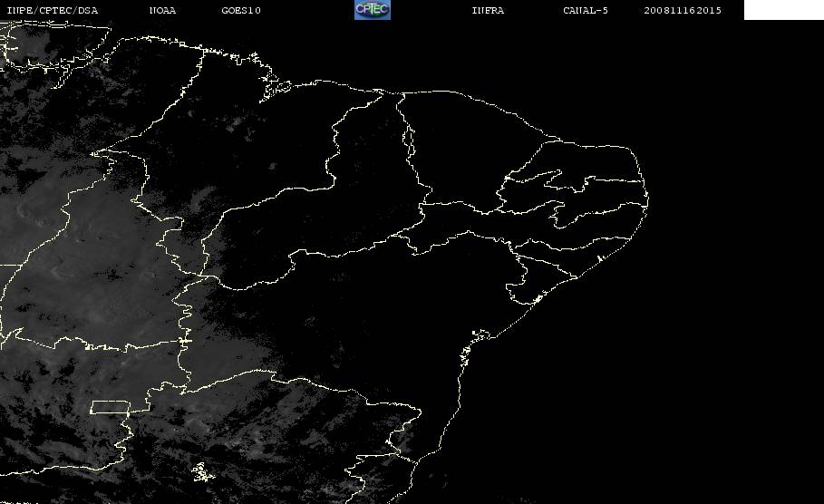
Task: Click the 'INFRA' header label
Action: coord(488,11)
